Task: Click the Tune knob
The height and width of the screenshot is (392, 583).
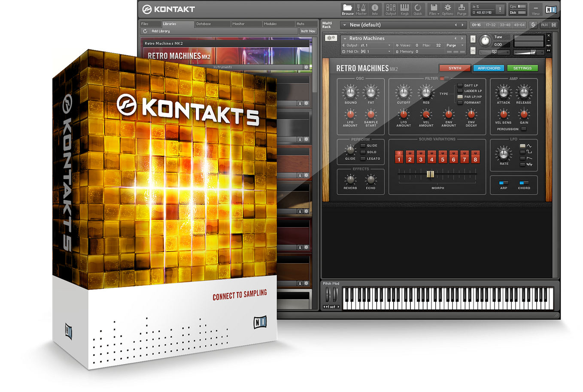Action: click(485, 41)
